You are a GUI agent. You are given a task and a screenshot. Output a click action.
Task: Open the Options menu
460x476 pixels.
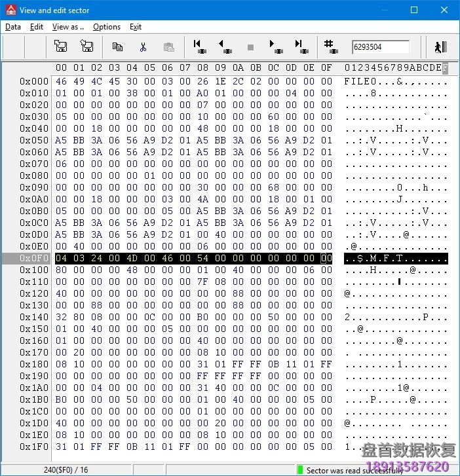tap(107, 27)
